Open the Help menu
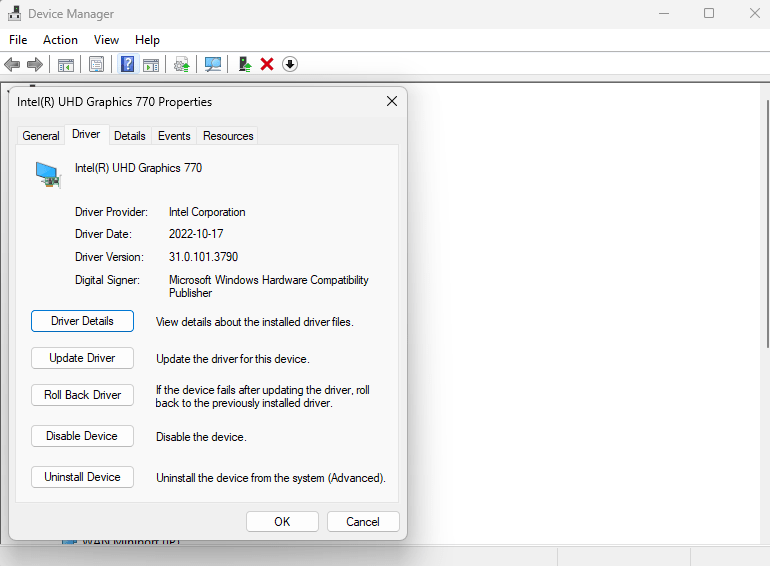The height and width of the screenshot is (566, 770). click(147, 40)
